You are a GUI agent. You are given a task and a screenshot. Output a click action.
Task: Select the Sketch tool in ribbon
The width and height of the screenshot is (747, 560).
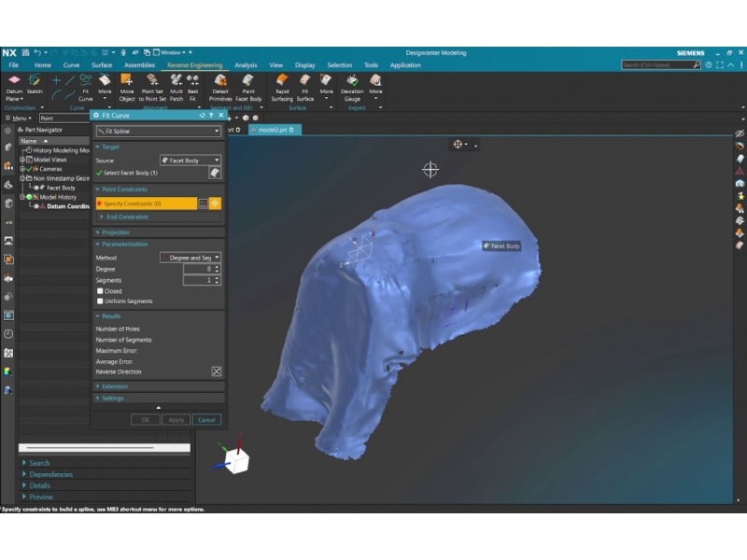pyautogui.click(x=35, y=86)
